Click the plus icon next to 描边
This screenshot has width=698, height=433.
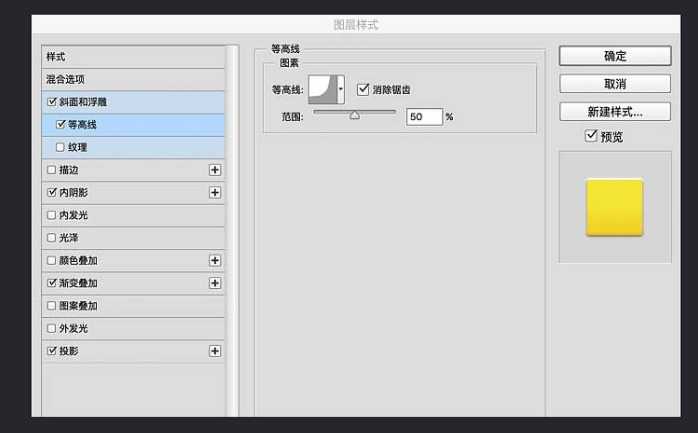(214, 170)
